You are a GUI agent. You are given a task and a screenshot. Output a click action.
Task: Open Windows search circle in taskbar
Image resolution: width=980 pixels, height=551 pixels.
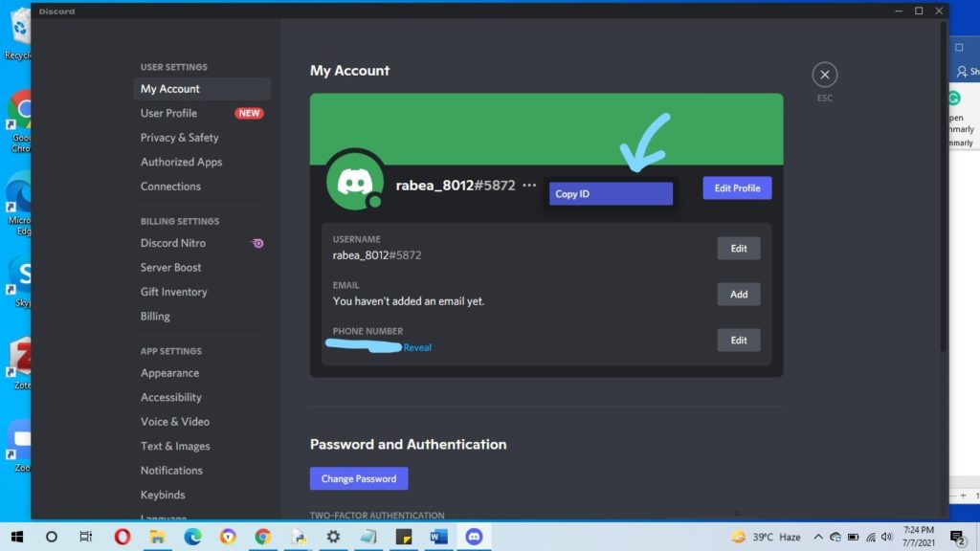[x=52, y=537]
